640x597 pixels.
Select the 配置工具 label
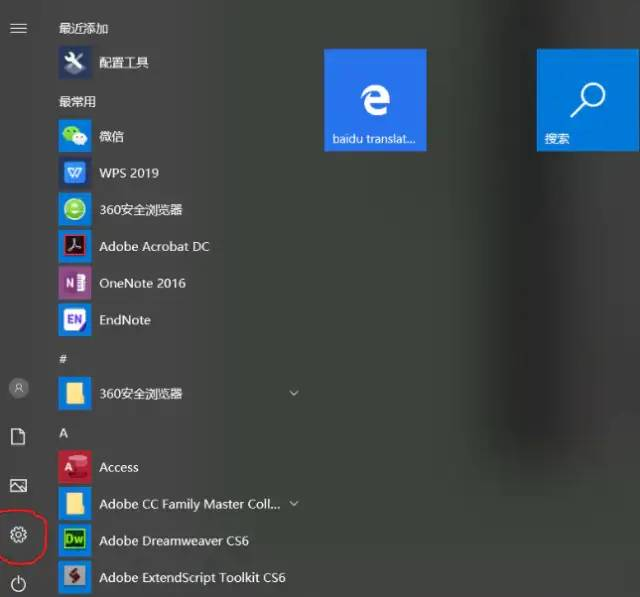point(124,62)
